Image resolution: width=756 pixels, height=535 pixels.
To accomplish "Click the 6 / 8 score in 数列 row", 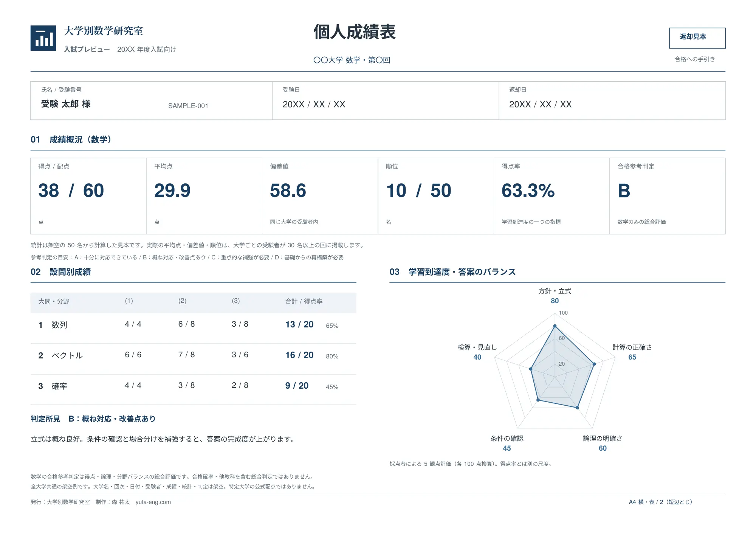I will (187, 324).
